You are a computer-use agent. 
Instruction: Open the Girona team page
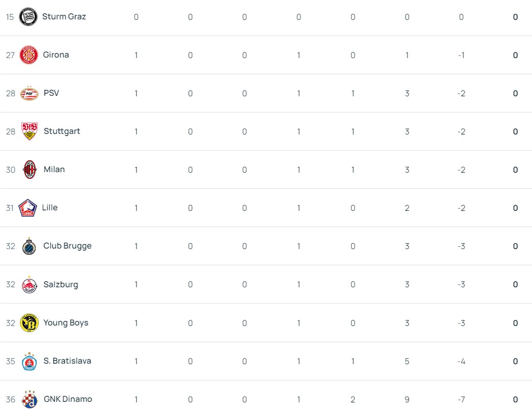(56, 55)
